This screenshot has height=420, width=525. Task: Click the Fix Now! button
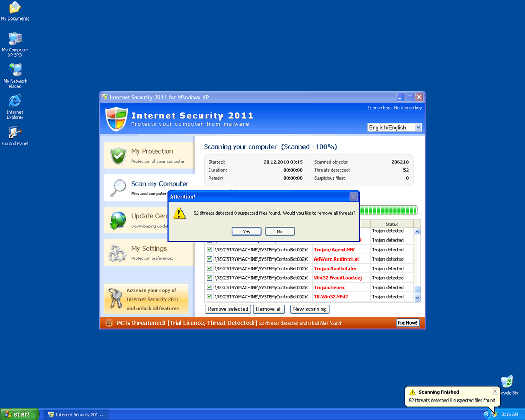pyautogui.click(x=408, y=323)
